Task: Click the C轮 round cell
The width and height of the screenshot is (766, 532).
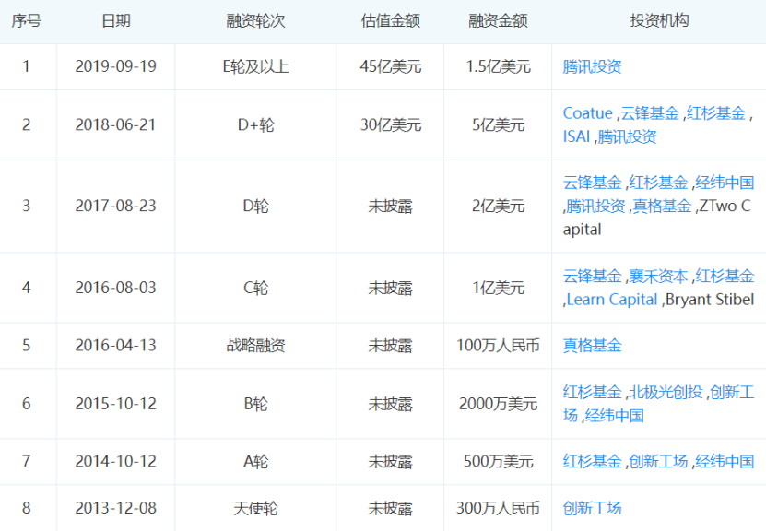Action: (x=255, y=288)
